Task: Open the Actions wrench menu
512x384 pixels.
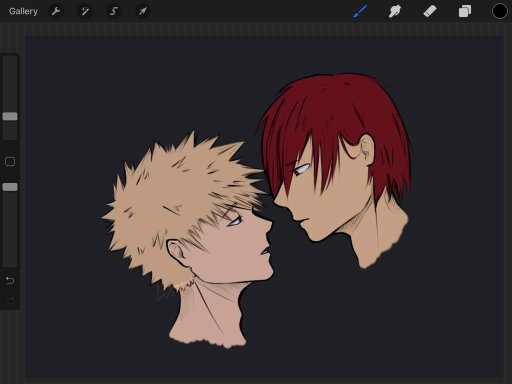Action: coord(56,11)
